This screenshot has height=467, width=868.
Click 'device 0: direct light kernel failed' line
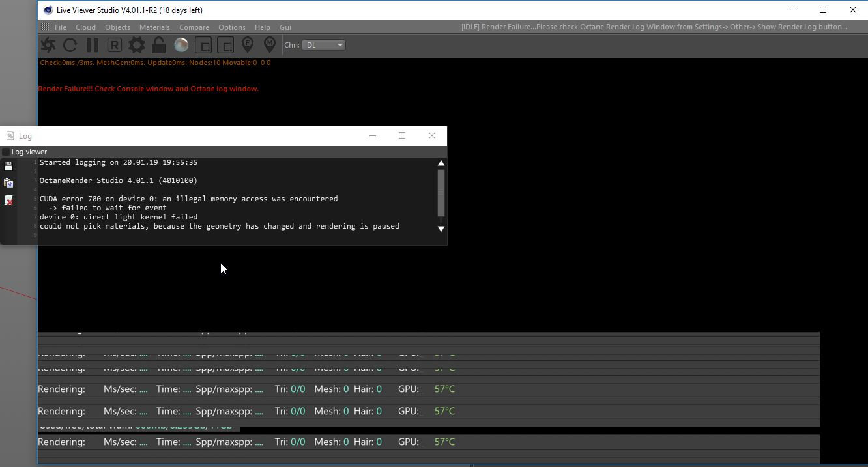coord(119,217)
